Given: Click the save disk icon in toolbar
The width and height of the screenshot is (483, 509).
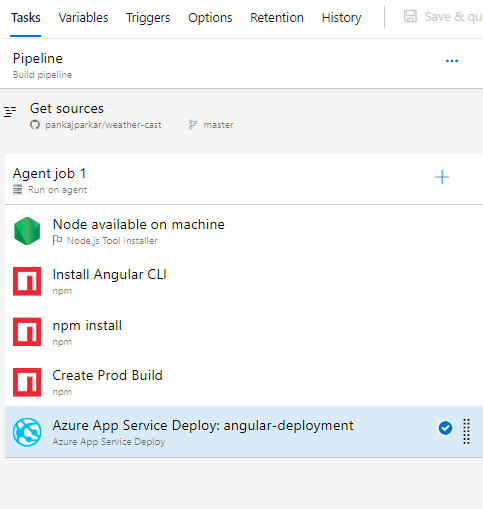Looking at the screenshot, I should tap(410, 16).
